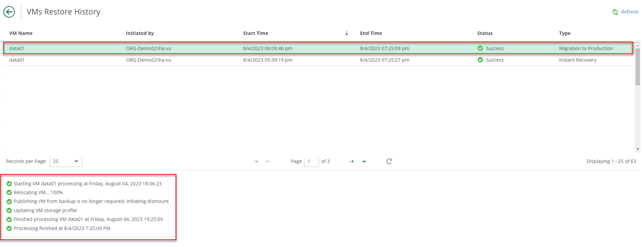Screen dimensions: 644x247
Task: Click the back arrow icon
Action: (x=9, y=12)
